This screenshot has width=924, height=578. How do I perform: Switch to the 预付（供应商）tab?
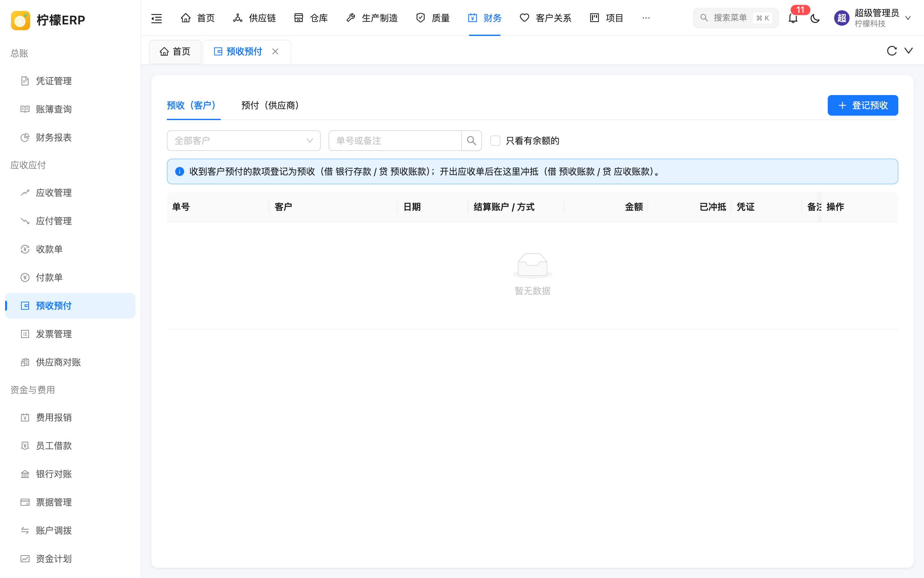pos(270,106)
